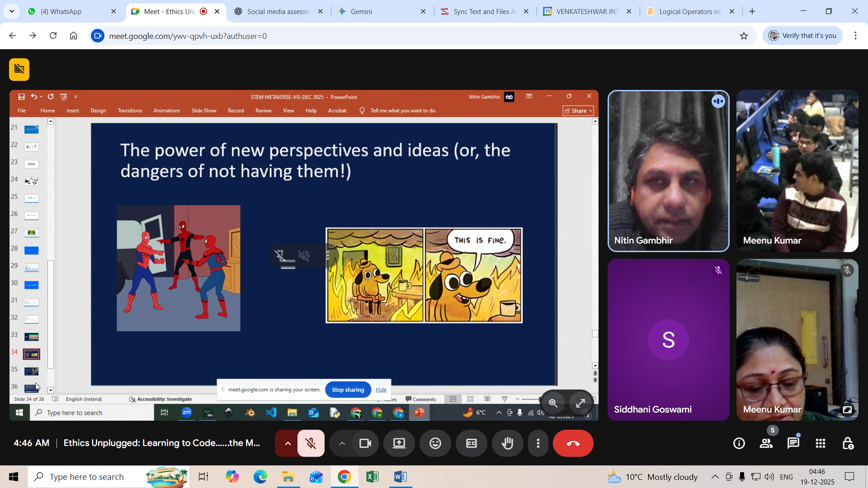Open the chat with everyone icon

pyautogui.click(x=793, y=443)
